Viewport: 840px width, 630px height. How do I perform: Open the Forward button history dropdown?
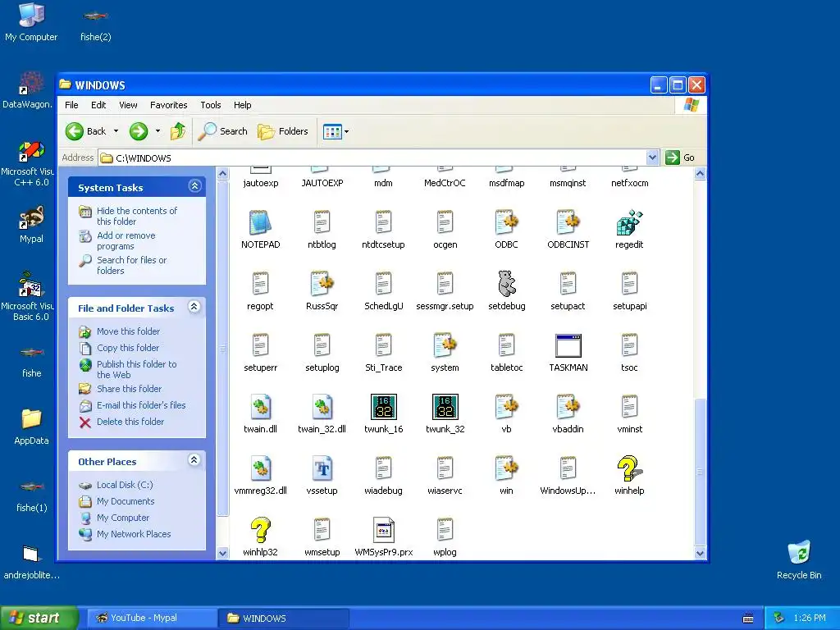pyautogui.click(x=157, y=131)
